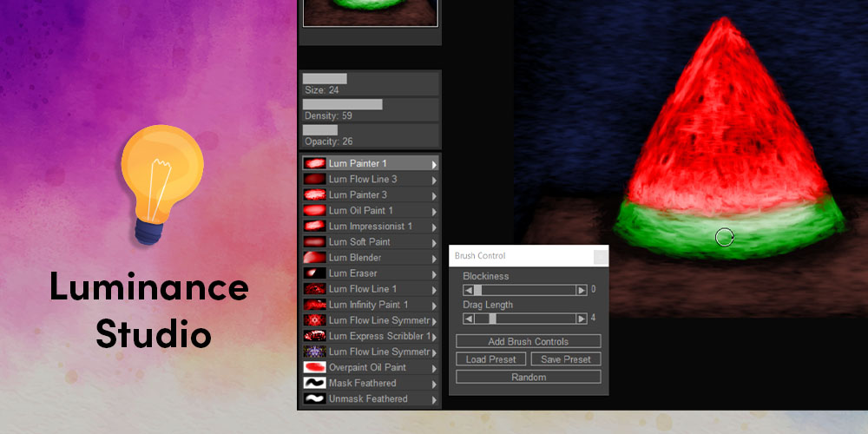868x434 pixels.
Task: Select the Mask Feathered brush icon
Action: (314, 383)
